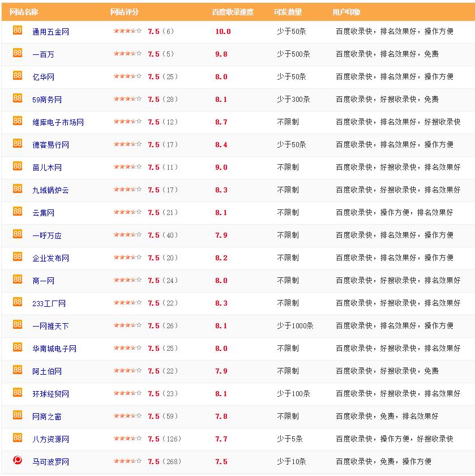475x476 pixels.
Task: Click the 9.0 speed score for 苗儿木网
Action: click(221, 168)
